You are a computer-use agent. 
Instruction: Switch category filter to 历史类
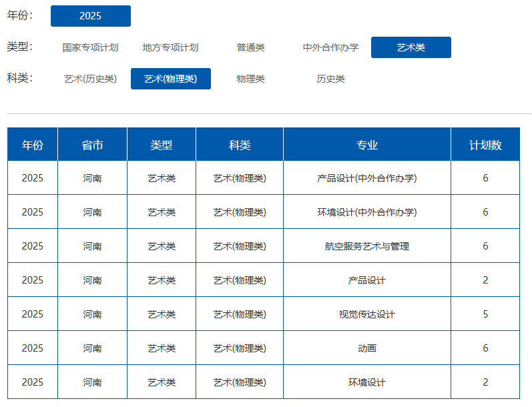click(x=331, y=79)
